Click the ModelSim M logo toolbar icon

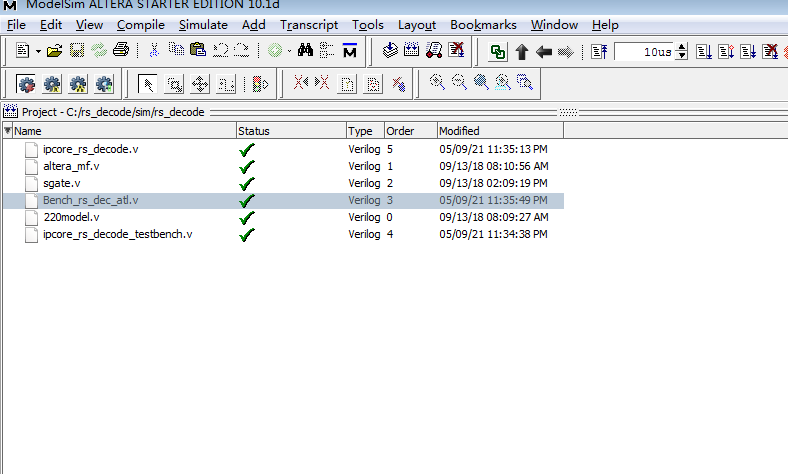(x=350, y=50)
